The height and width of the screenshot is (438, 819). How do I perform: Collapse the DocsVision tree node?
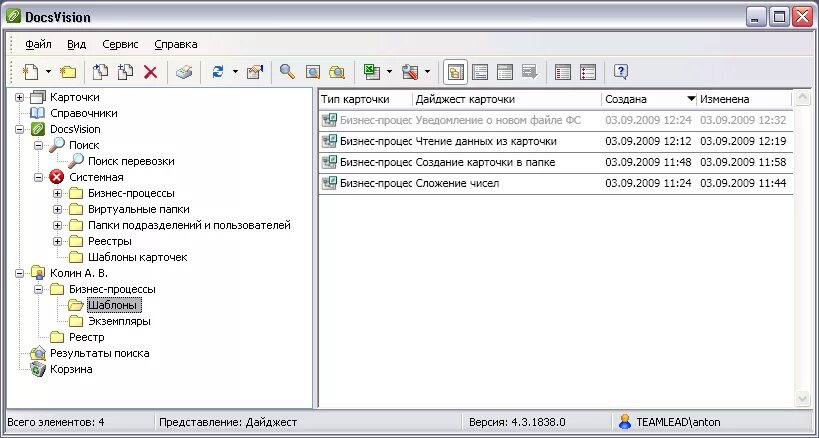19,129
